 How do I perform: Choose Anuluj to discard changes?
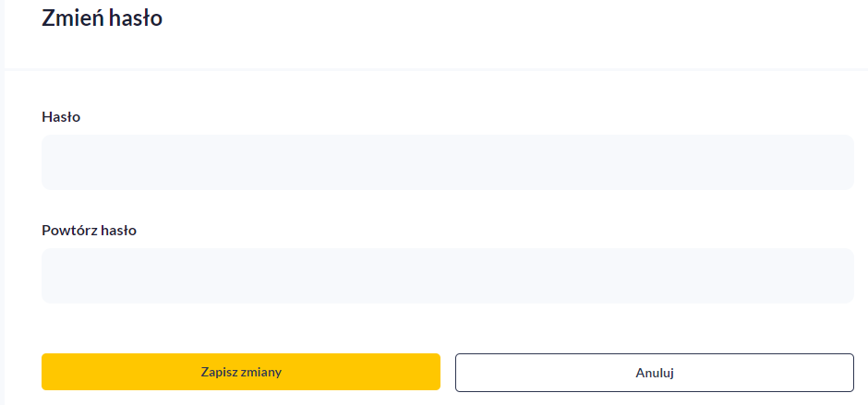point(654,373)
